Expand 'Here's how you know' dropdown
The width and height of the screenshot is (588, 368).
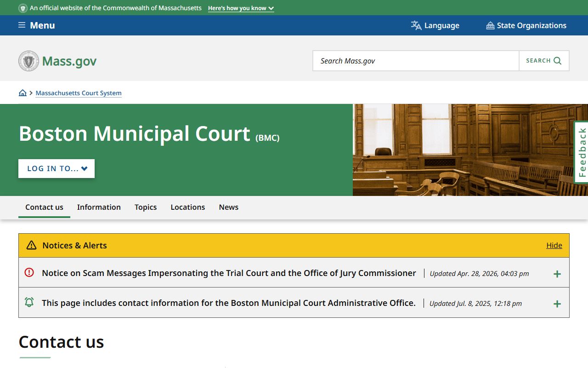(x=241, y=8)
